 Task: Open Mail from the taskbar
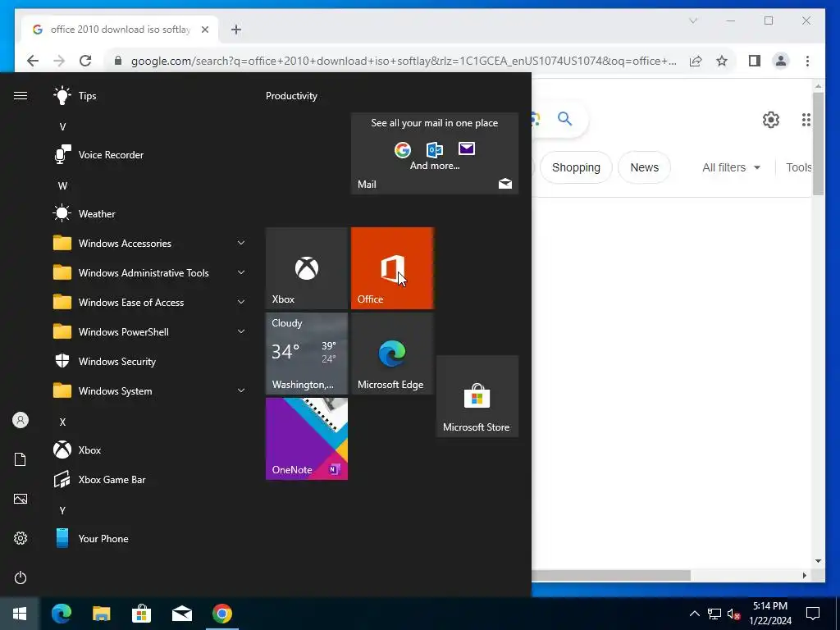click(181, 614)
